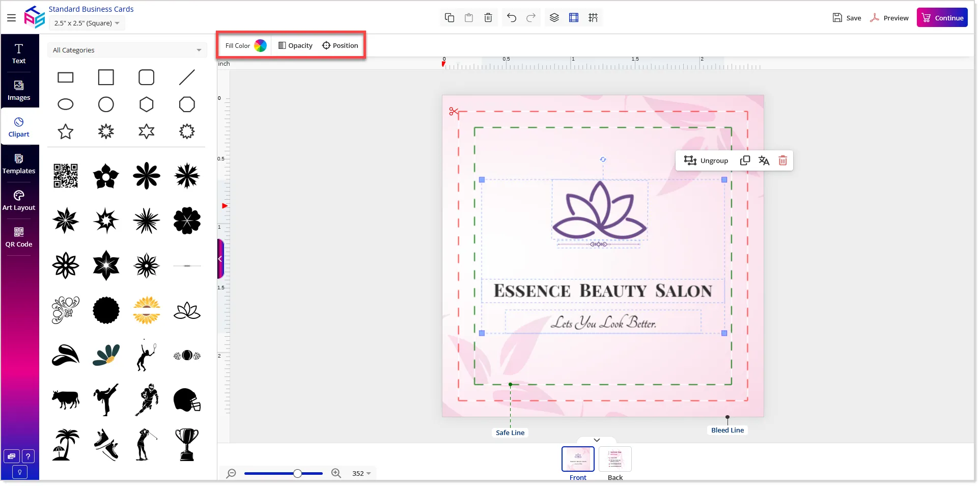Toggle the safe and bleed guides icon
Viewport: 980px width, 486px height.
pyautogui.click(x=574, y=18)
